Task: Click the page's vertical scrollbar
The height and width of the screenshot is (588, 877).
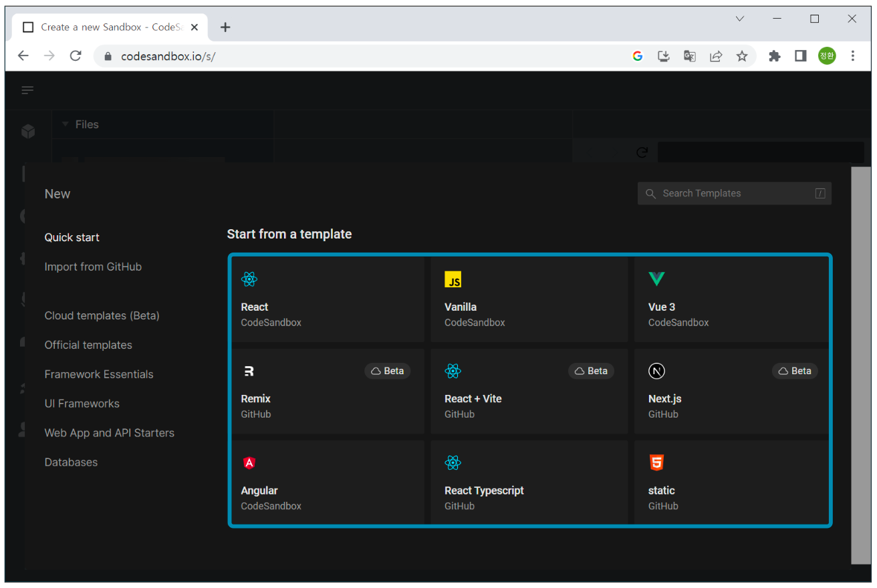Action: point(861,365)
